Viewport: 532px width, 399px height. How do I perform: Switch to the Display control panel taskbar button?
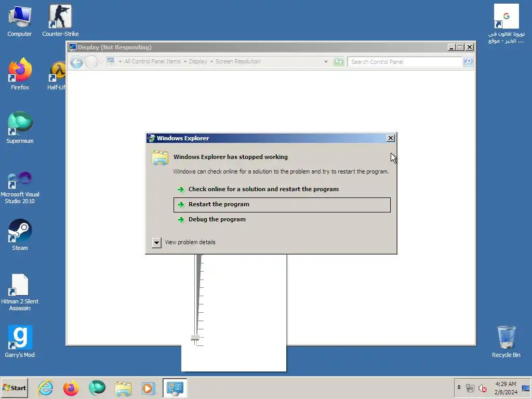(x=175, y=388)
